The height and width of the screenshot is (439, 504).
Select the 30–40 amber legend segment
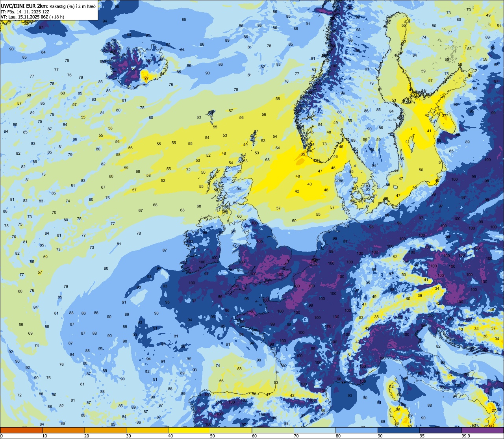[147, 430]
